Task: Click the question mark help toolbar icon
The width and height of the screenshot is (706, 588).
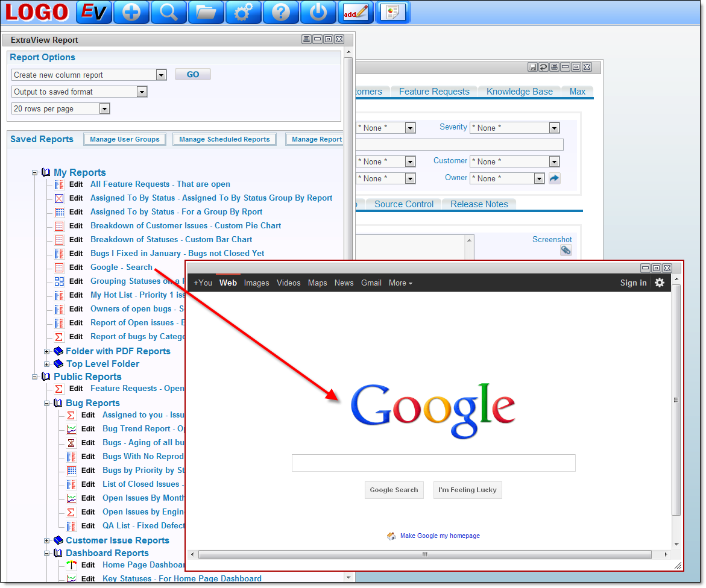Action: coord(280,12)
